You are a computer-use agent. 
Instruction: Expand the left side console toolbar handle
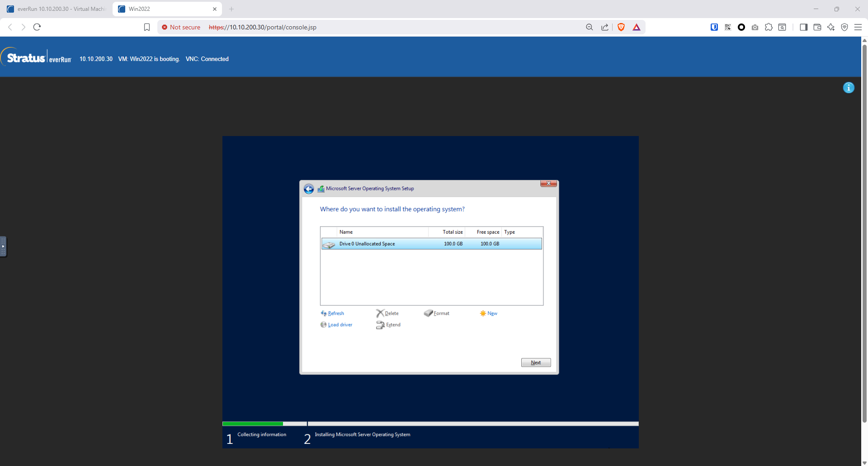[3, 246]
